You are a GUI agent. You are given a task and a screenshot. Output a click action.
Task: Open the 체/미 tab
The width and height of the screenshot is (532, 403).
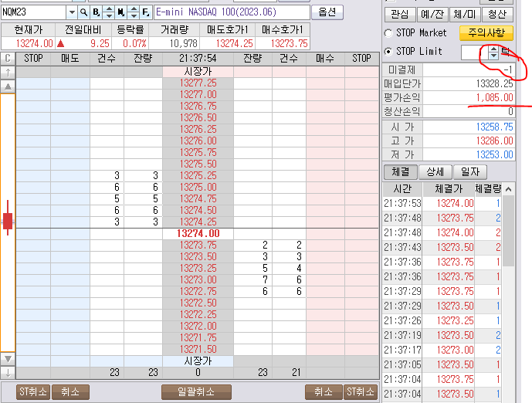click(465, 14)
